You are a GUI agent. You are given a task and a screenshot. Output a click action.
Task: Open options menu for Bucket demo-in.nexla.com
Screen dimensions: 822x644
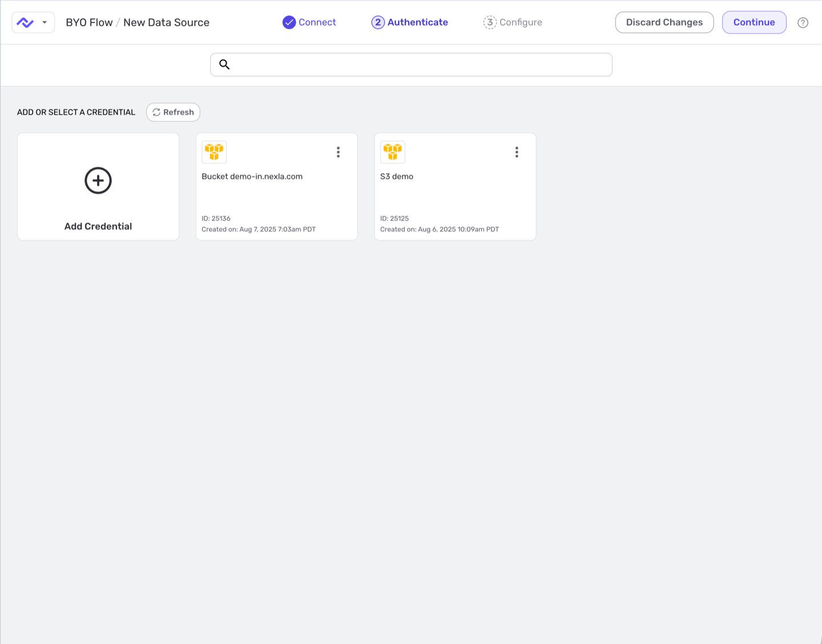[339, 152]
